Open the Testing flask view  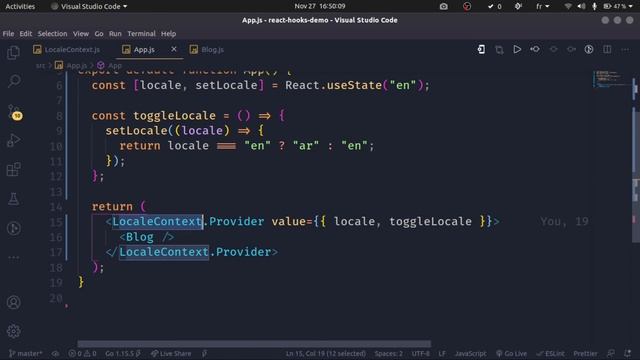pyautogui.click(x=13, y=199)
